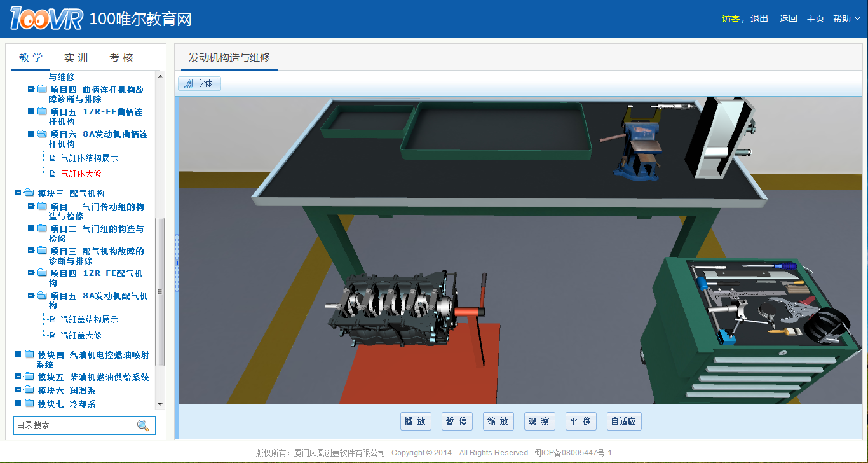Switch to the 实训 tab
The image size is (868, 463).
point(76,57)
